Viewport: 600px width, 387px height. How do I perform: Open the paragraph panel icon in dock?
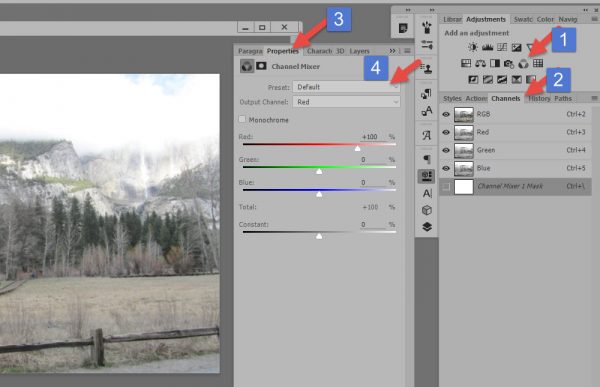pos(427,159)
